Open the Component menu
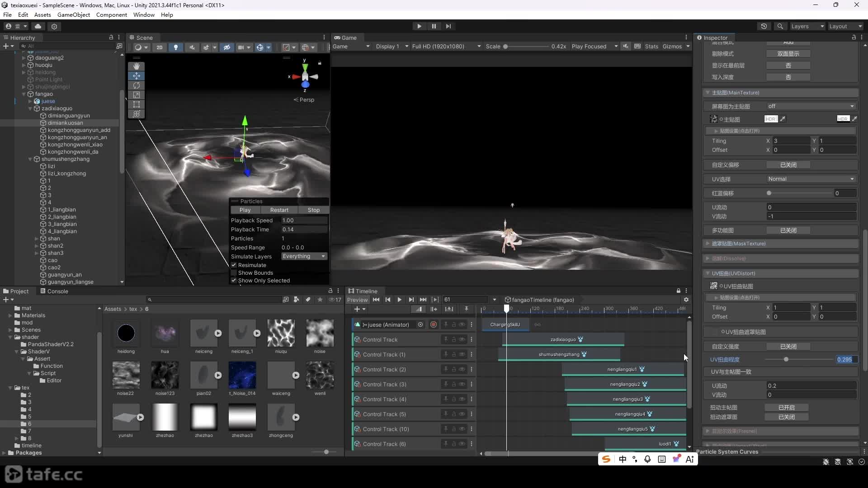The height and width of the screenshot is (488, 868). (x=111, y=14)
